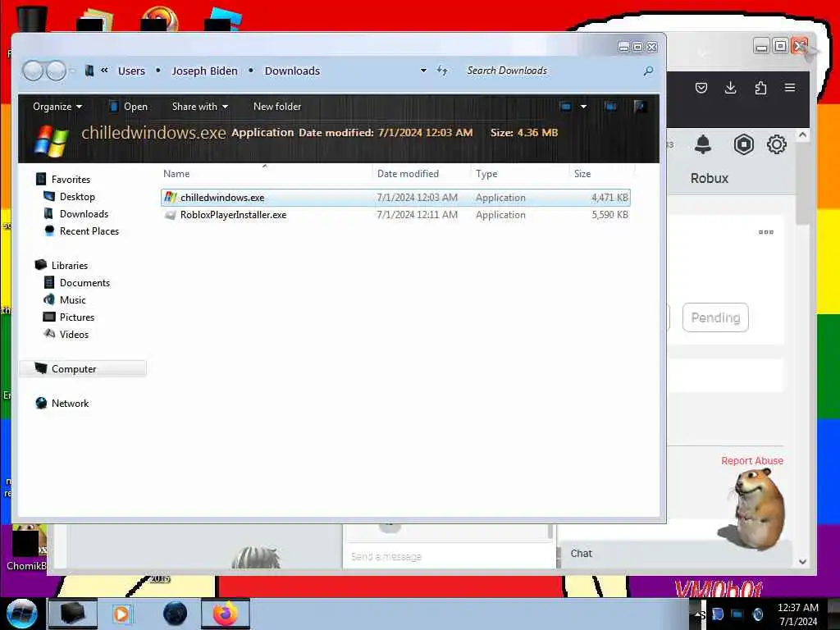The width and height of the screenshot is (840, 630).
Task: Click the Windows Start orb
Action: (x=22, y=614)
